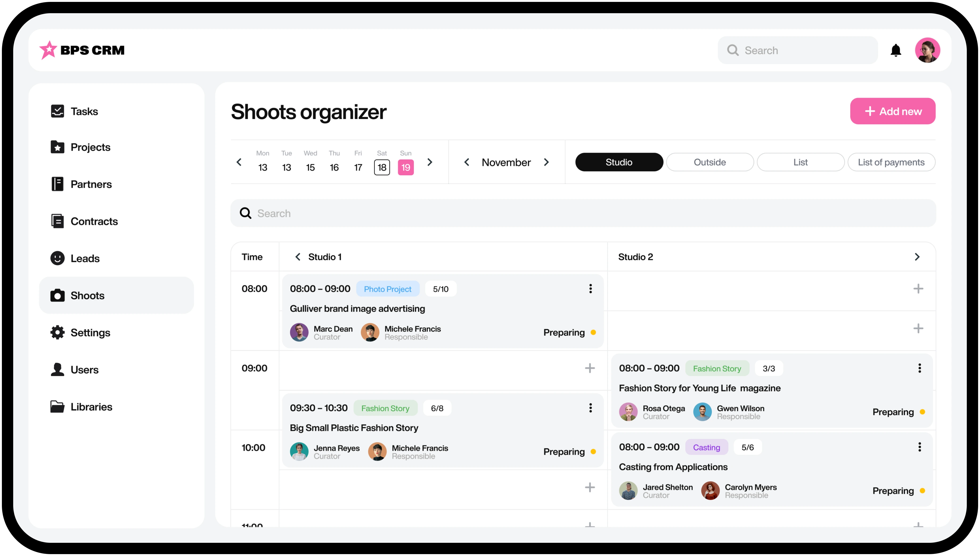Screen dimensions: 980x556
Task: Click the 5/10 count badge
Action: pyautogui.click(x=441, y=289)
